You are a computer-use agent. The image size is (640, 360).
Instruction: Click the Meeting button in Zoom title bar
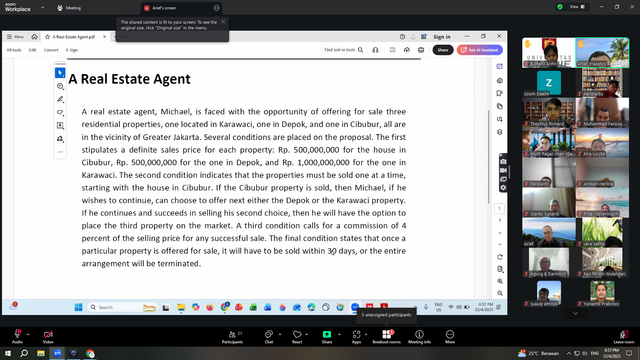pyautogui.click(x=69, y=8)
